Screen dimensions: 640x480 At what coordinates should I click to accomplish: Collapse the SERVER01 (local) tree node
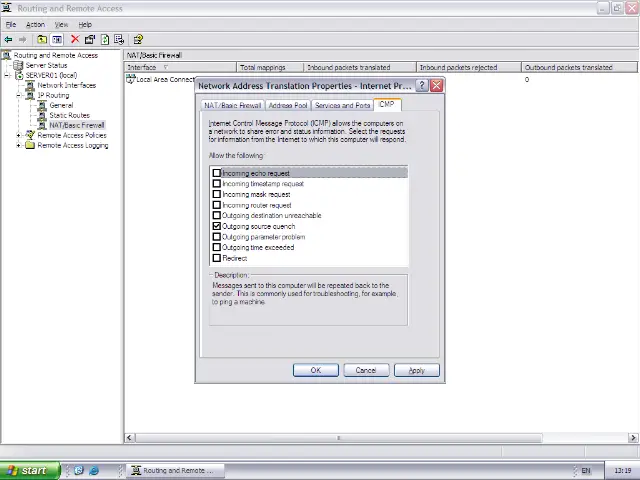(8, 75)
